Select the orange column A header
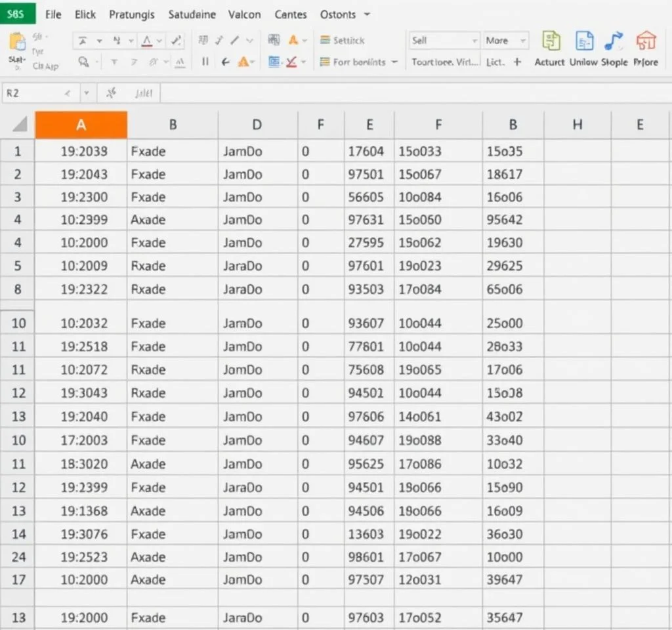This screenshot has width=672, height=630. coord(81,125)
